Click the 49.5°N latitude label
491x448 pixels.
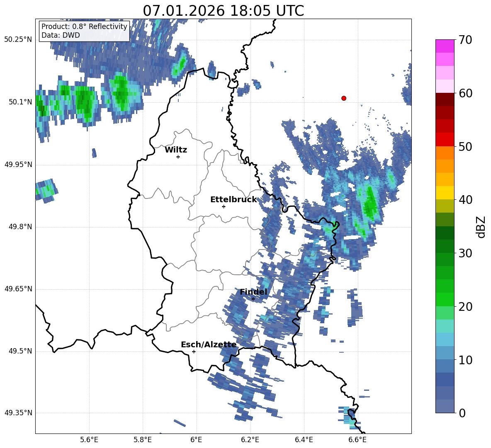(x=20, y=351)
